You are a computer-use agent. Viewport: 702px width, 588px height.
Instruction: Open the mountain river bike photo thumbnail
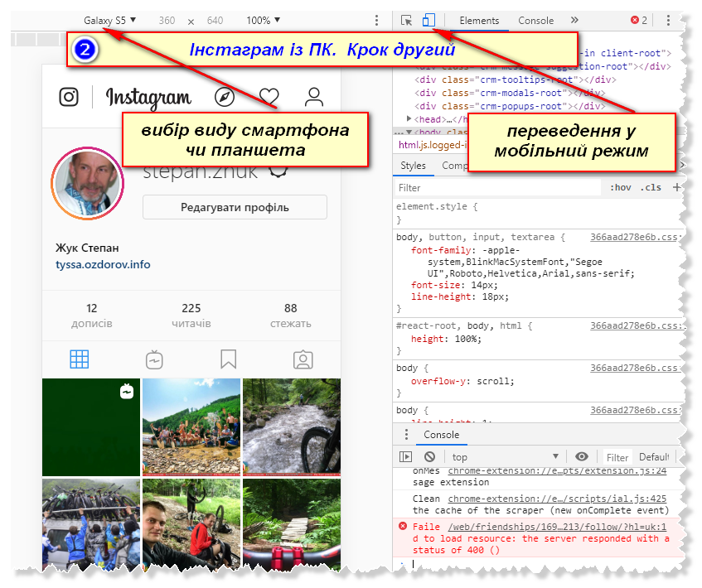tap(292, 427)
